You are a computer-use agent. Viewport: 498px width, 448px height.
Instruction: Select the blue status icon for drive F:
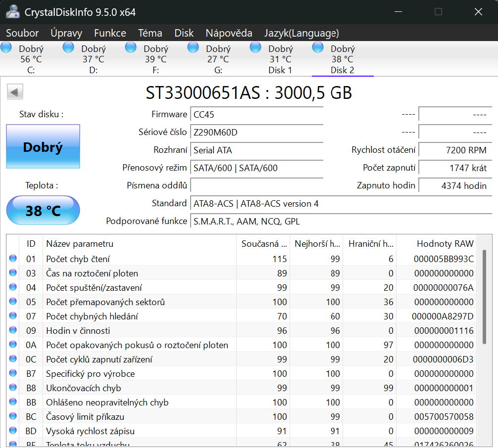pyautogui.click(x=130, y=47)
